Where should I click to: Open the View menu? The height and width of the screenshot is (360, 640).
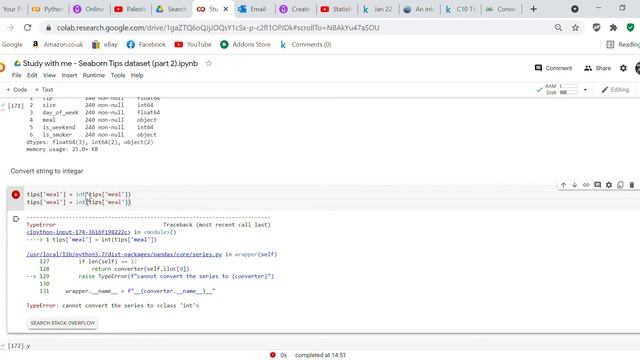tap(49, 75)
